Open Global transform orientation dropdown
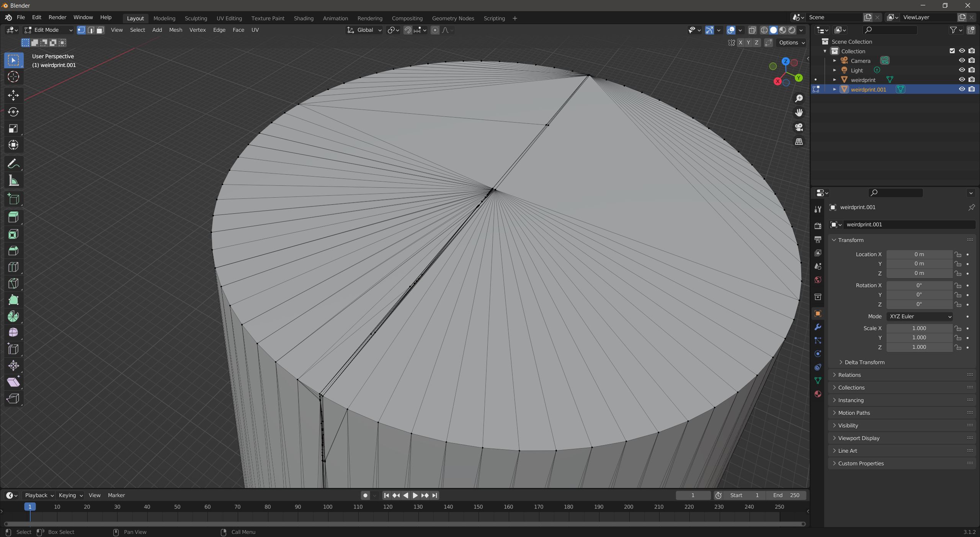The height and width of the screenshot is (537, 980). pos(364,30)
